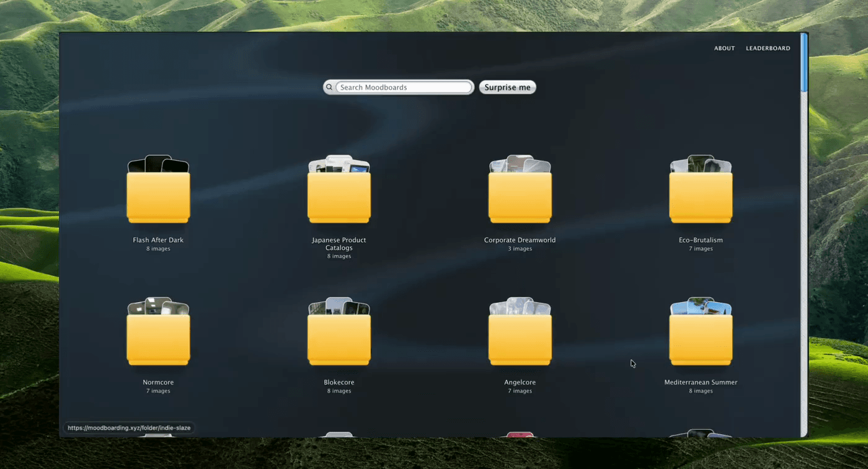Open the Leaderboard page

point(768,48)
